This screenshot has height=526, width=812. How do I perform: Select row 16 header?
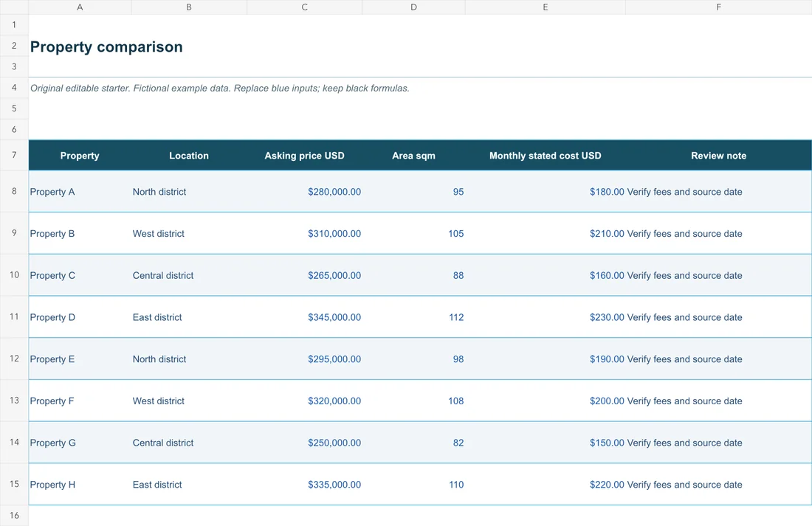click(14, 516)
